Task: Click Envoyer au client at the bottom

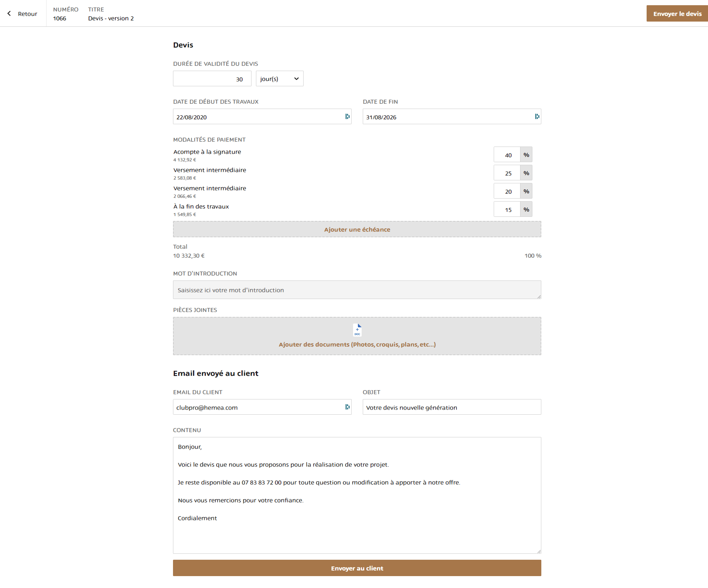Action: pyautogui.click(x=357, y=568)
